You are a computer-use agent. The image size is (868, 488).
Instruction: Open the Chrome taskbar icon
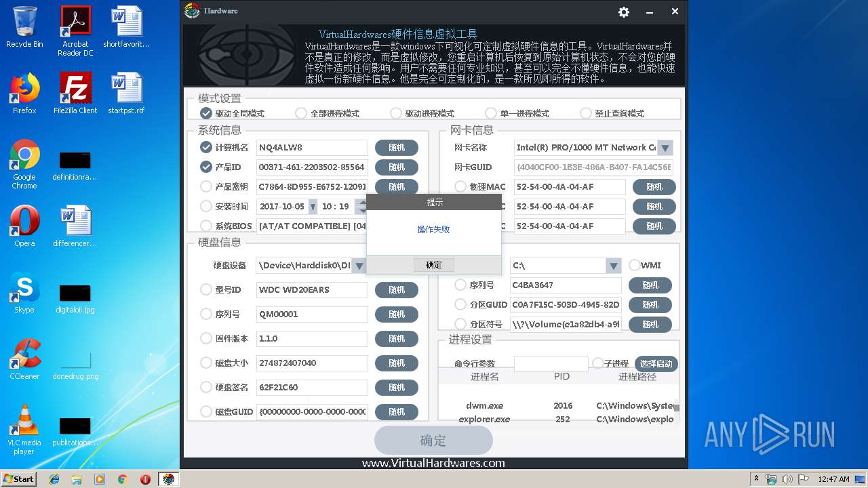coord(122,479)
